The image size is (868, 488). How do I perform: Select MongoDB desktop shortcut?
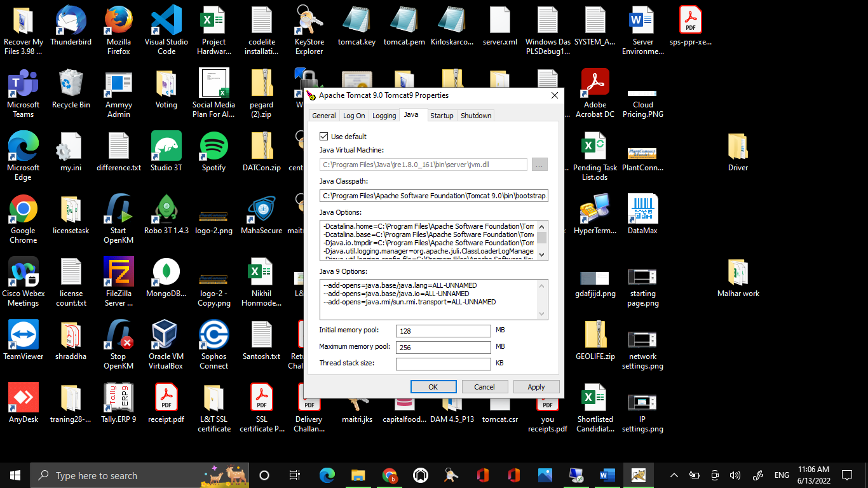pos(166,278)
